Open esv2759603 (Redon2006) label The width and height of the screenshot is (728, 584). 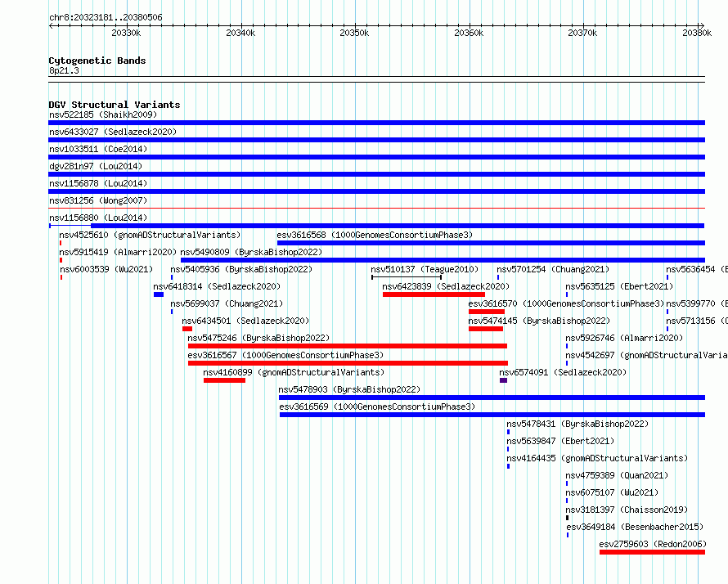point(653,544)
